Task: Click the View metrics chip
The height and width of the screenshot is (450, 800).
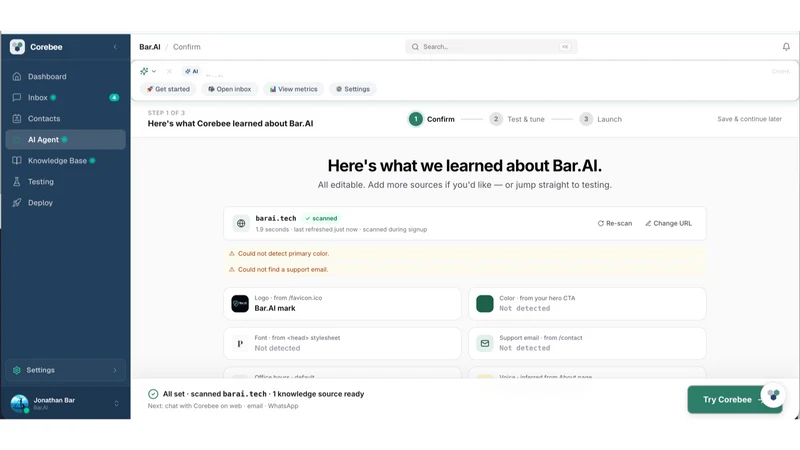Action: [294, 89]
